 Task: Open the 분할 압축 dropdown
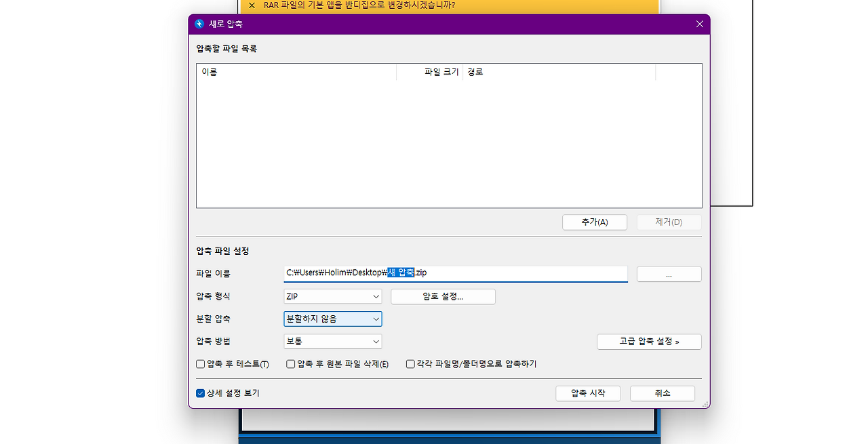click(332, 319)
